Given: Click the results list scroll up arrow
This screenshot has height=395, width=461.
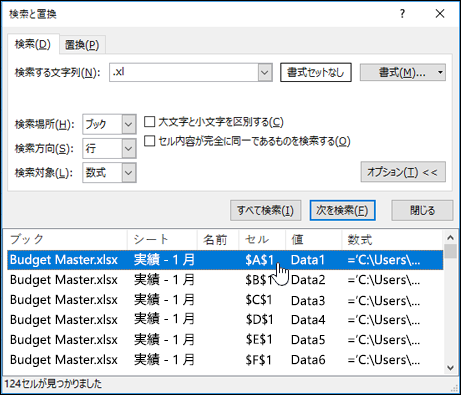Looking at the screenshot, I should pyautogui.click(x=451, y=237).
